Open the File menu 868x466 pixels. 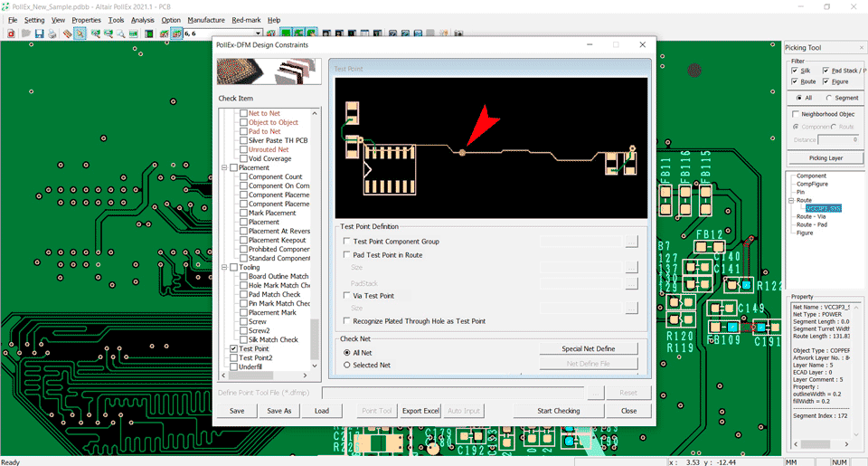[x=13, y=20]
